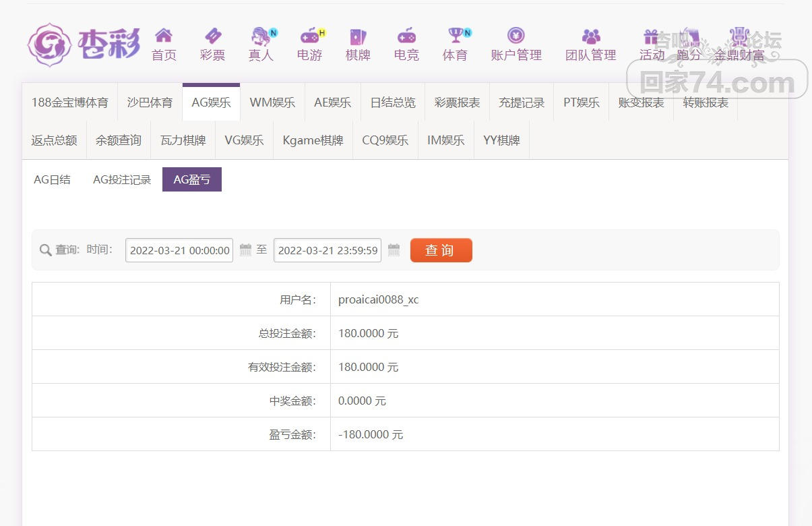Image resolution: width=812 pixels, height=526 pixels.
Task: Click the end time input field
Action: (327, 250)
